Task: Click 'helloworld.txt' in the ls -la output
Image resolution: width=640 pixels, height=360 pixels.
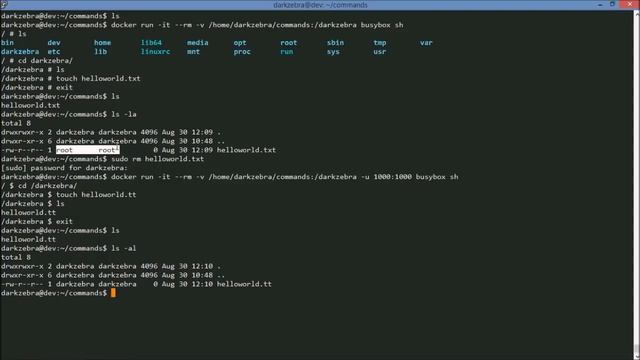Action: click(x=246, y=150)
